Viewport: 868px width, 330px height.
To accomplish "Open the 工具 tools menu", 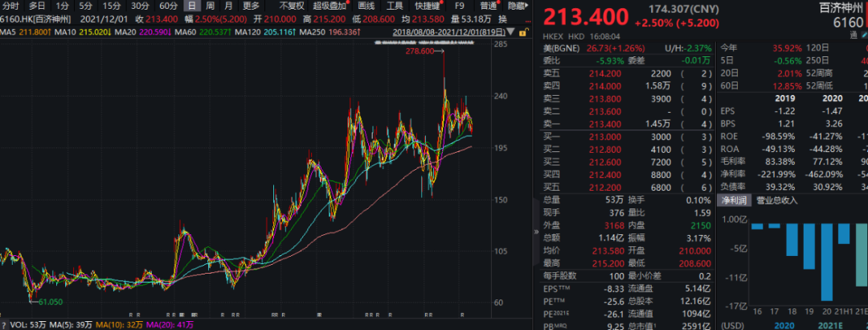I will [x=395, y=6].
